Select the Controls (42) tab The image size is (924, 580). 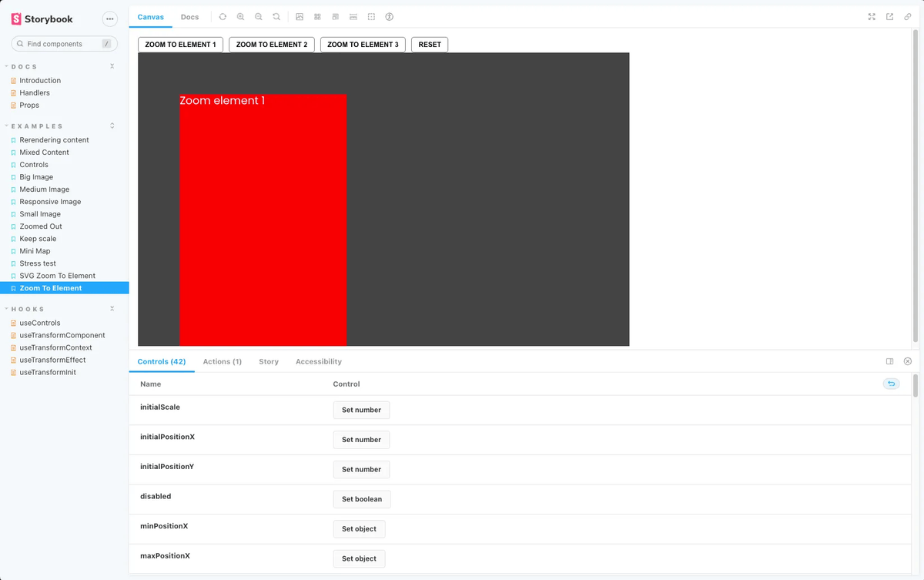tap(162, 361)
